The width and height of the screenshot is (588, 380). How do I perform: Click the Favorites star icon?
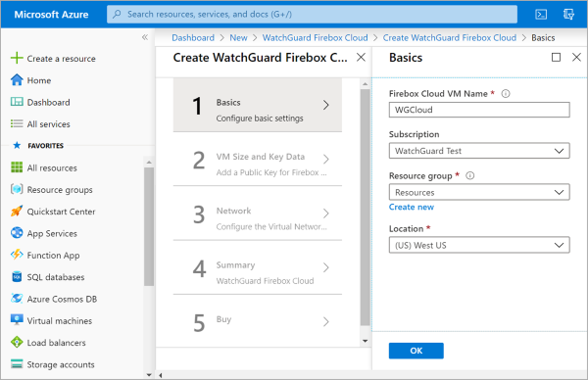coord(17,145)
